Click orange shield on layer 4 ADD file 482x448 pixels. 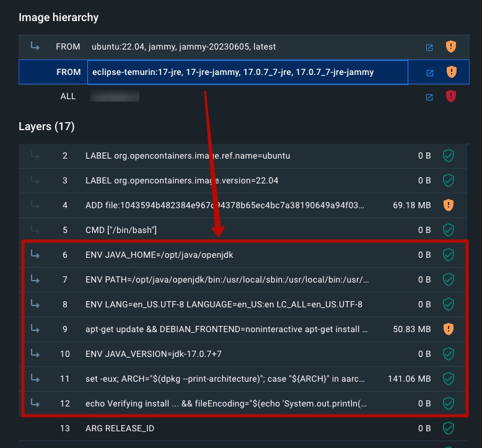click(x=449, y=205)
